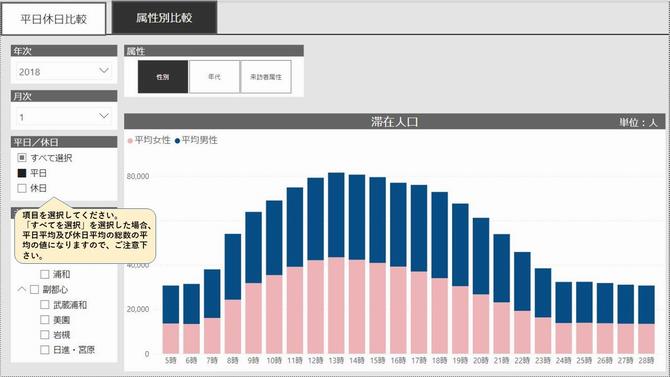
Task: Switch to the 平日休日比較 tab
Action: click(53, 19)
